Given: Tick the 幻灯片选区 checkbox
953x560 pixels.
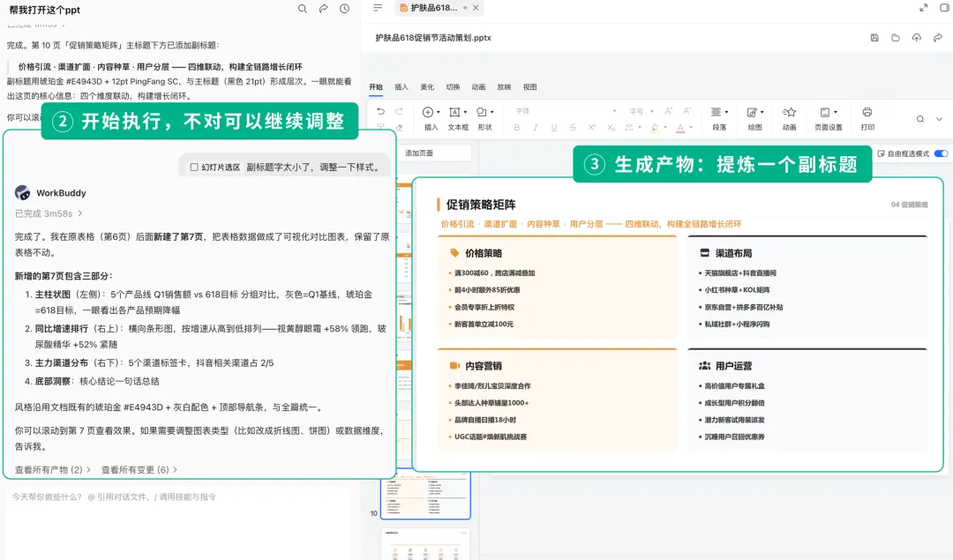Looking at the screenshot, I should [x=194, y=167].
